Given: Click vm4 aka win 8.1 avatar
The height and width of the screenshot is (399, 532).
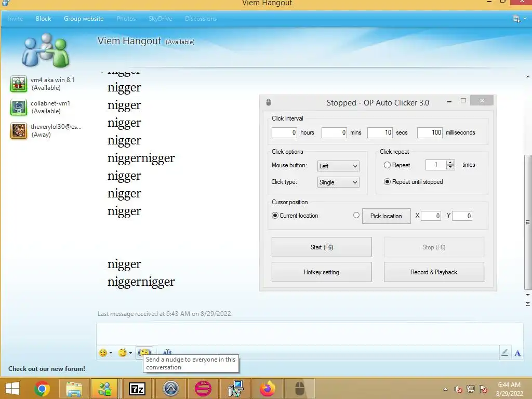Looking at the screenshot, I should [x=18, y=84].
